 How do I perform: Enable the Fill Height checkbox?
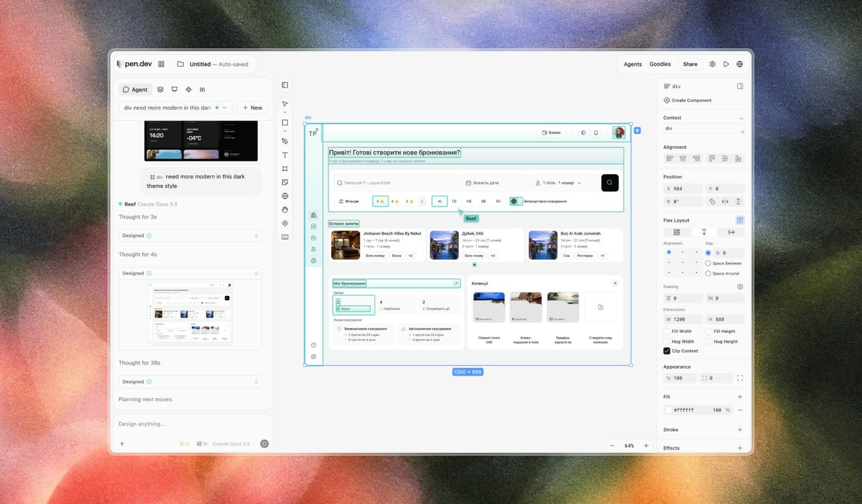click(709, 331)
